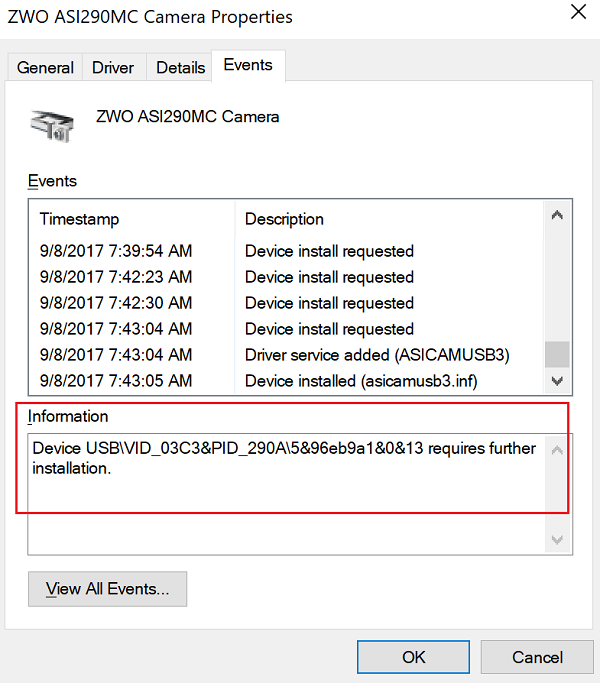Confirm with the OK button
The width and height of the screenshot is (600, 683).
(x=414, y=657)
